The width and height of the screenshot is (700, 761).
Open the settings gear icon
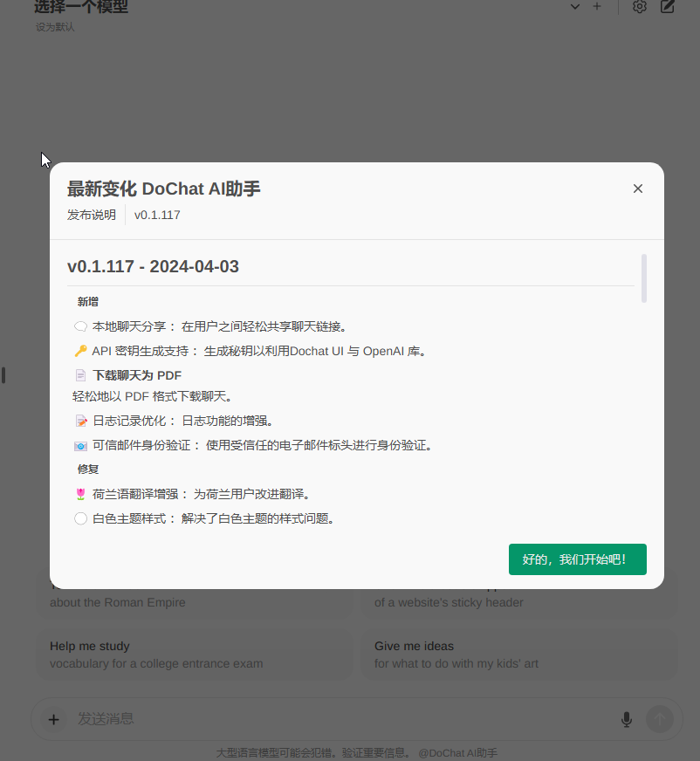tap(640, 7)
